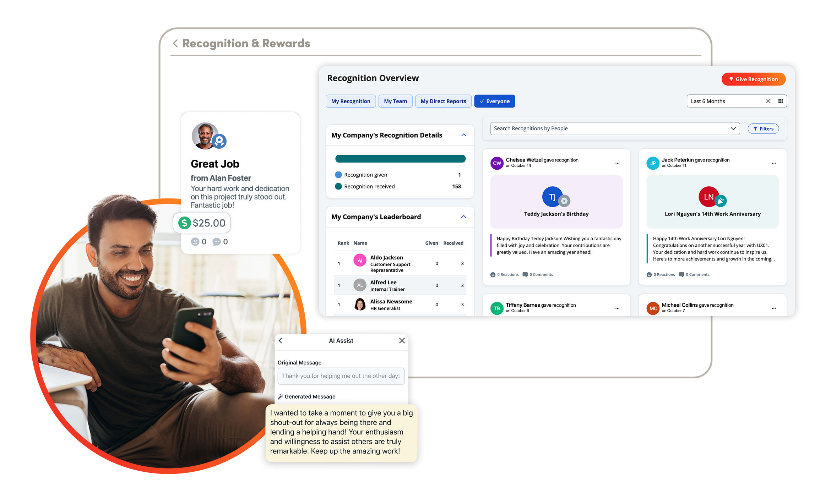Image resolution: width=831 pixels, height=504 pixels.
Task: Go back in the AI Assist panel
Action: [281, 340]
